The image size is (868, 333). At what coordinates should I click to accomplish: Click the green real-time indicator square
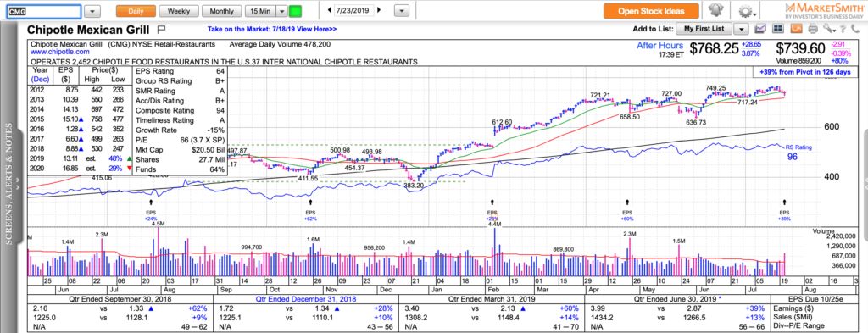click(x=296, y=11)
